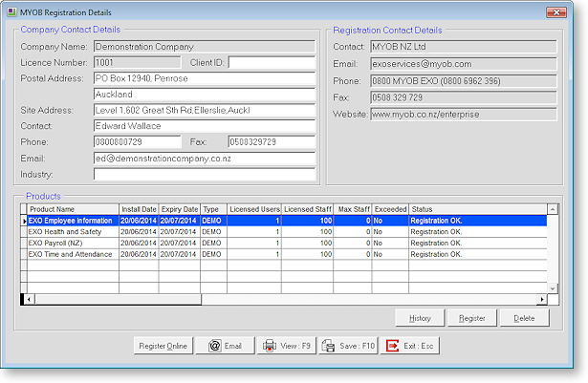The width and height of the screenshot is (588, 383).
Task: Click the Save : F10 button
Action: coord(348,346)
